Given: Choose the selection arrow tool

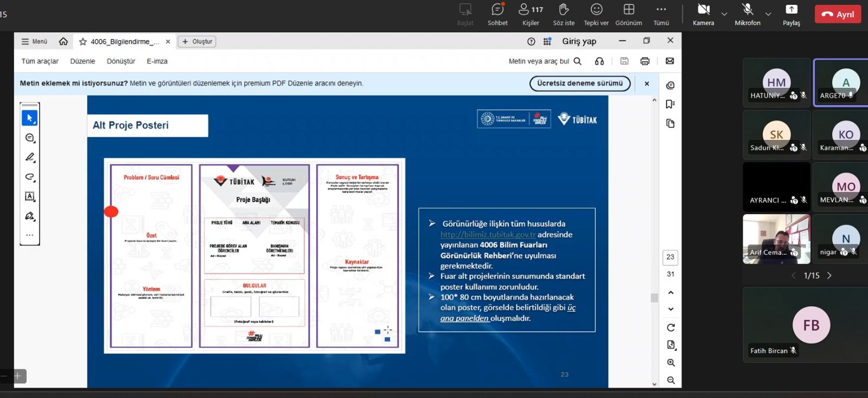Looking at the screenshot, I should pos(30,118).
